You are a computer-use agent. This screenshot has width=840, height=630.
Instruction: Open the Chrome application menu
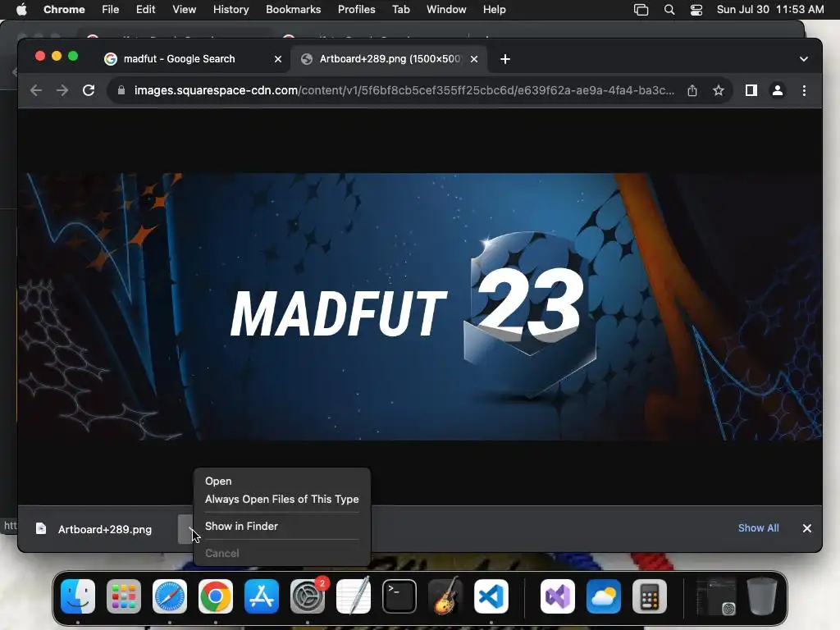coord(64,10)
